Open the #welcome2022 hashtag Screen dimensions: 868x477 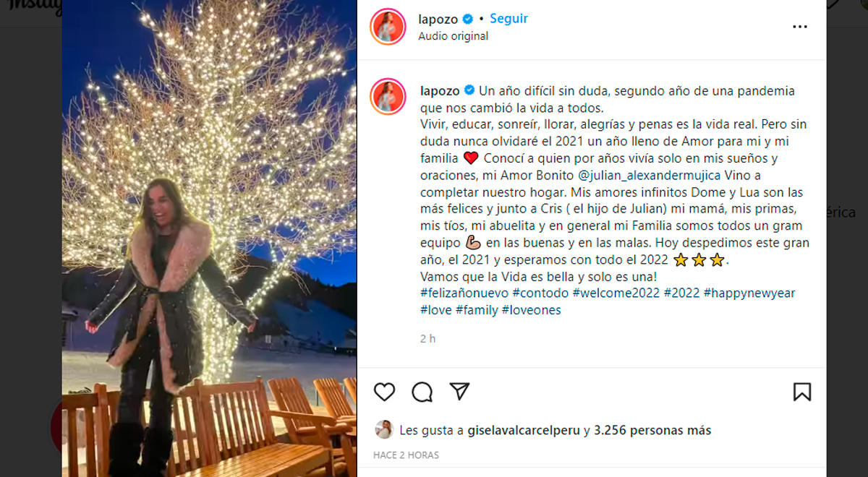click(x=616, y=293)
